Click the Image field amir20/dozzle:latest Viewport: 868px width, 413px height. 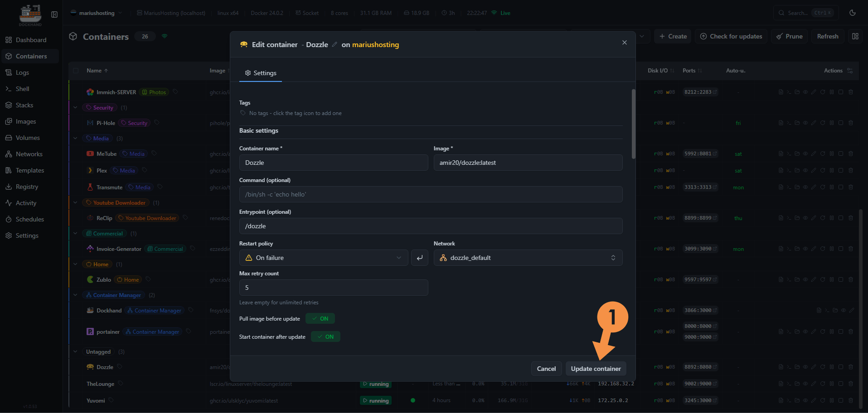[x=528, y=163]
